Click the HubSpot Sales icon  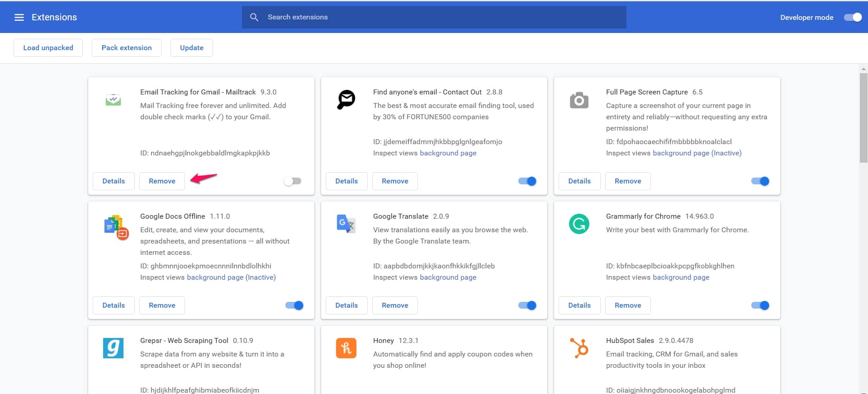coord(579,348)
